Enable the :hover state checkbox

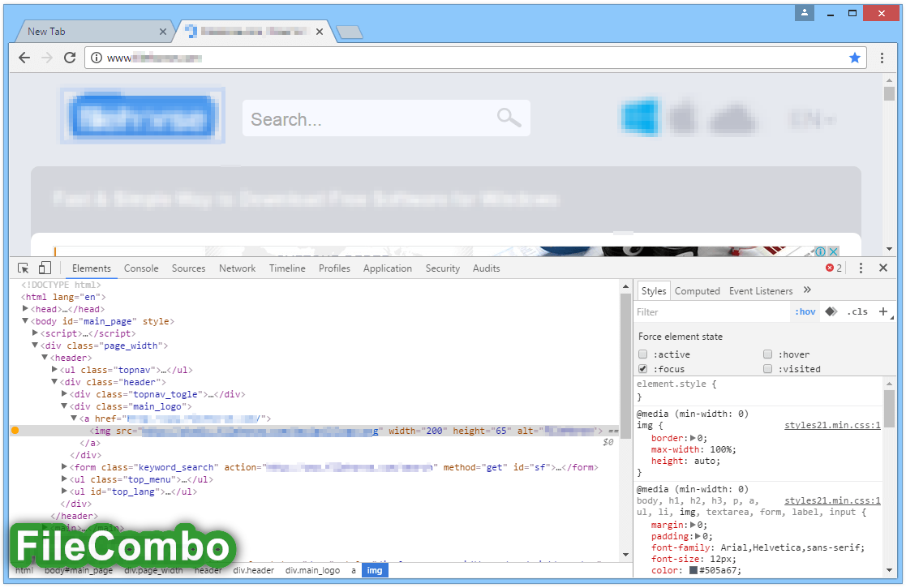tap(767, 354)
